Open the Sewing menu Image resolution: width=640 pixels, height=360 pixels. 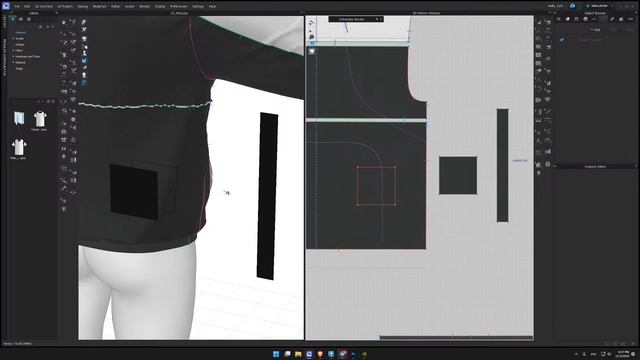click(83, 7)
